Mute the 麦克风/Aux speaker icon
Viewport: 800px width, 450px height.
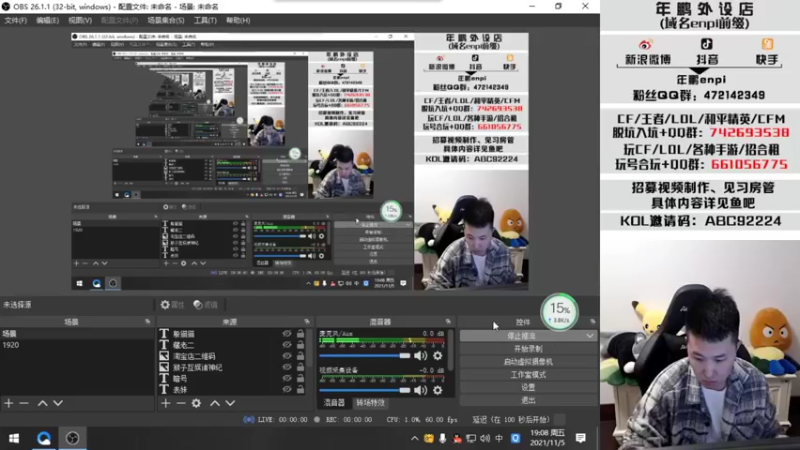click(x=420, y=356)
